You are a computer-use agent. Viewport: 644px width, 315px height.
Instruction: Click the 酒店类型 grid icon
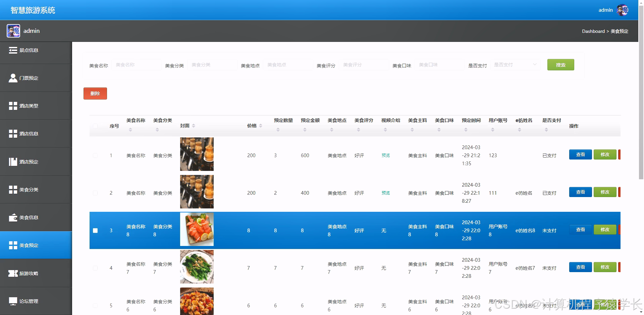click(13, 106)
